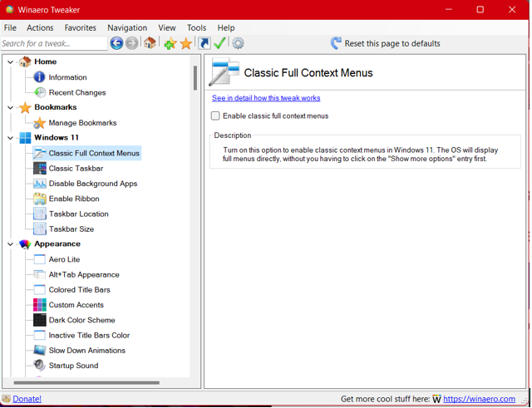This screenshot has width=532, height=408.
Task: Click the Enable Ribbon folder icon
Action: coord(40,199)
